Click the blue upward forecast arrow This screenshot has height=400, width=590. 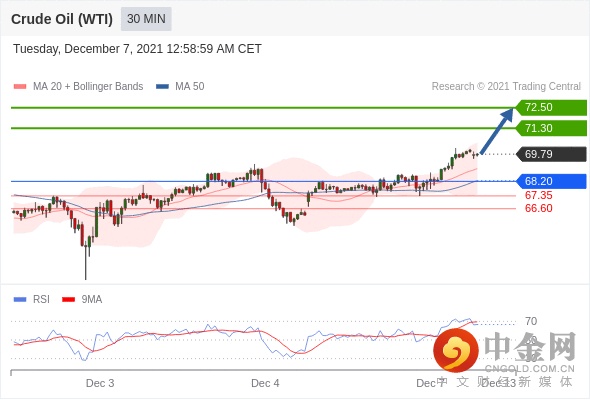(497, 131)
